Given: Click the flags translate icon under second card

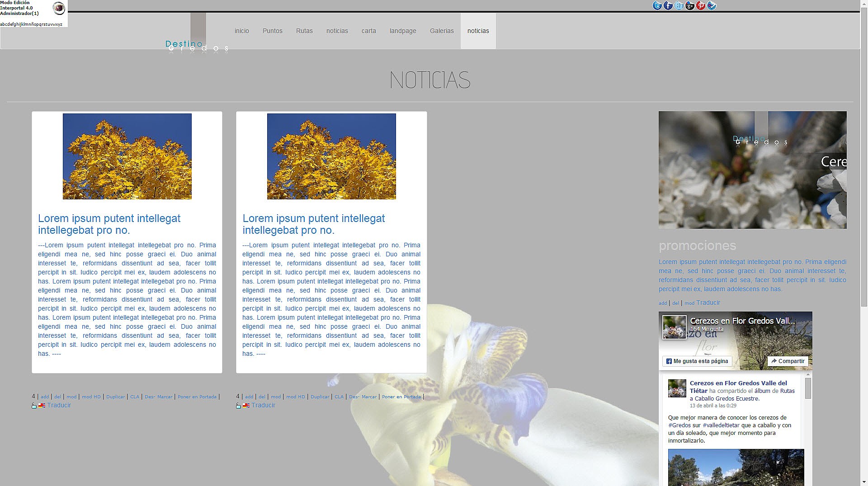Looking at the screenshot, I should coord(246,406).
